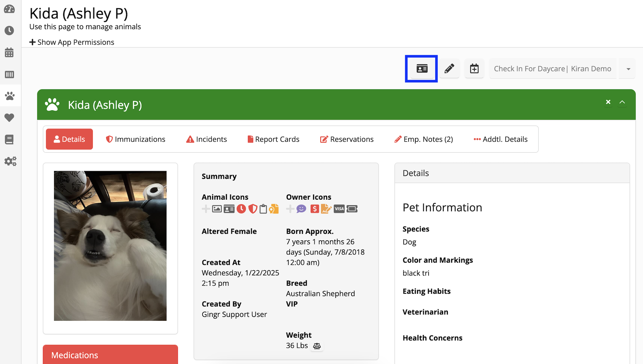Switch to the Immunizations tab
The height and width of the screenshot is (364, 643).
(135, 139)
